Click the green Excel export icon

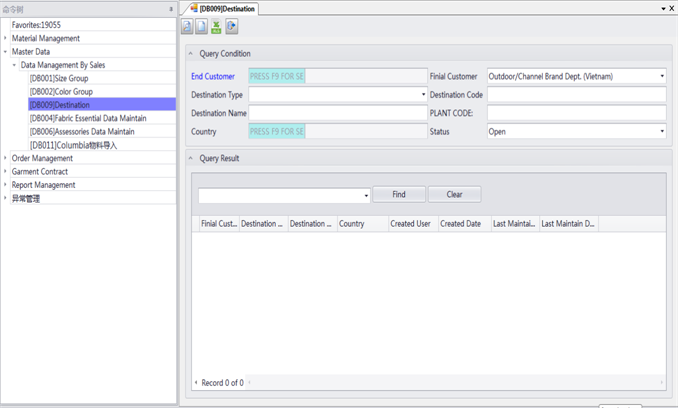(217, 27)
